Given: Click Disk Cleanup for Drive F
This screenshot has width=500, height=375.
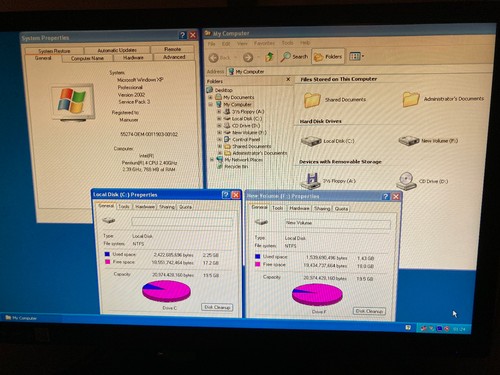Looking at the screenshot, I should 369,311.
